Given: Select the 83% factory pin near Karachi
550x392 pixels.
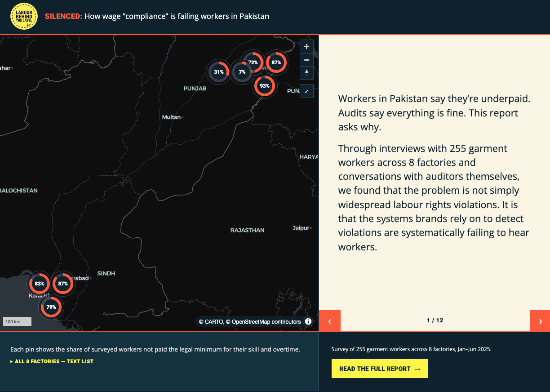Looking at the screenshot, I should (40, 284).
